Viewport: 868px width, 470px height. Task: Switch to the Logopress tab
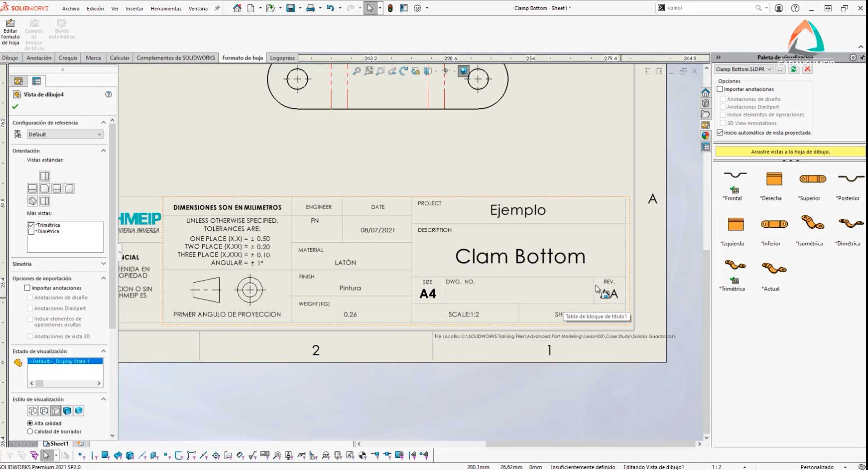pos(282,58)
